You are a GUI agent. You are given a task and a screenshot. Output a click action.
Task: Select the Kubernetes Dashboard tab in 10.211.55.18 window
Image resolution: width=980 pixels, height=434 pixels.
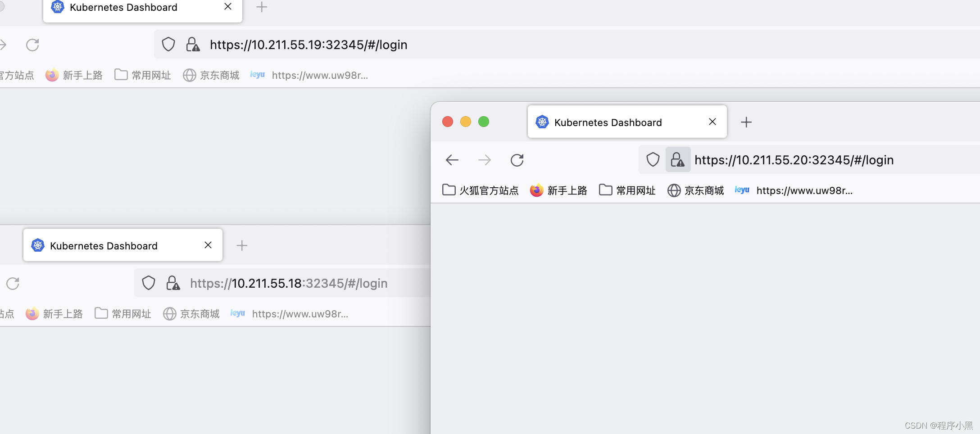[x=123, y=245]
